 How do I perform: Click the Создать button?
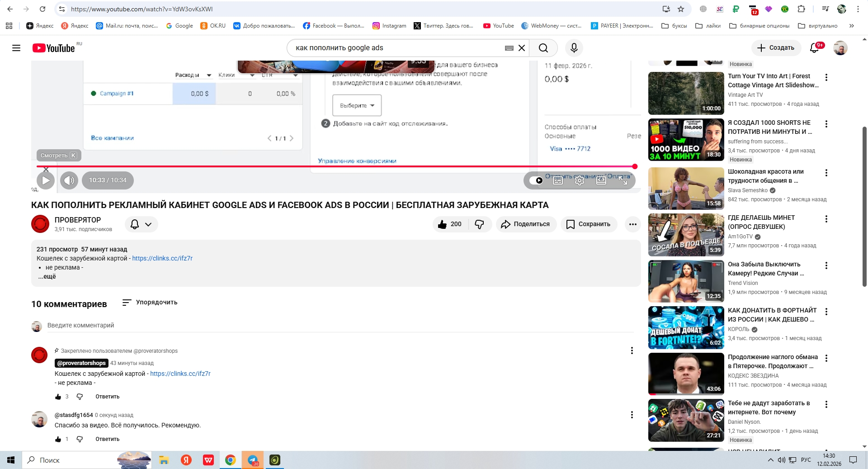click(776, 48)
